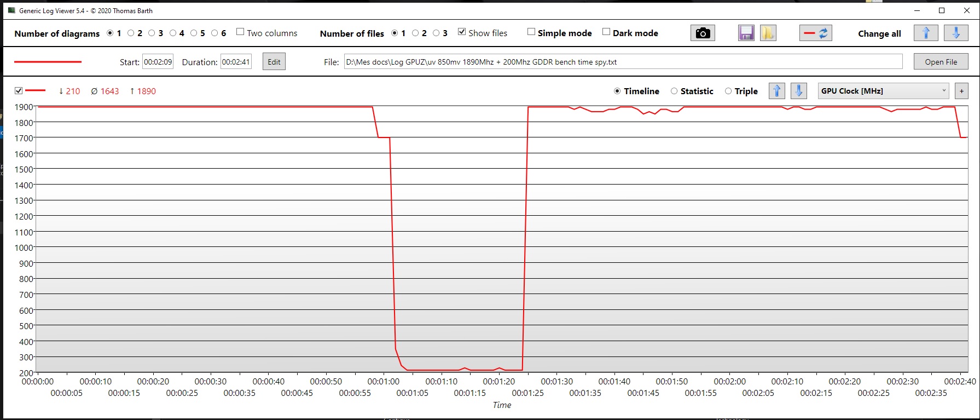Enable Simple mode checkbox
This screenshot has width=980, height=420.
pos(531,32)
